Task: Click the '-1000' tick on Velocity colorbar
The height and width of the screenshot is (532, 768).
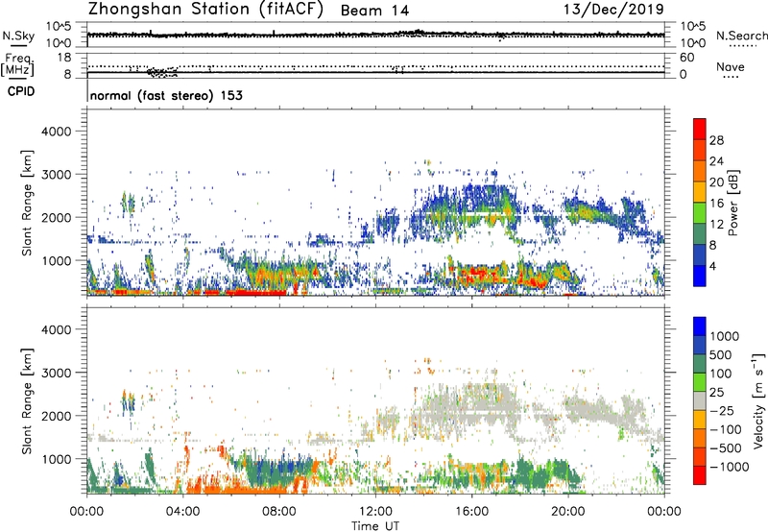Action: click(x=730, y=467)
